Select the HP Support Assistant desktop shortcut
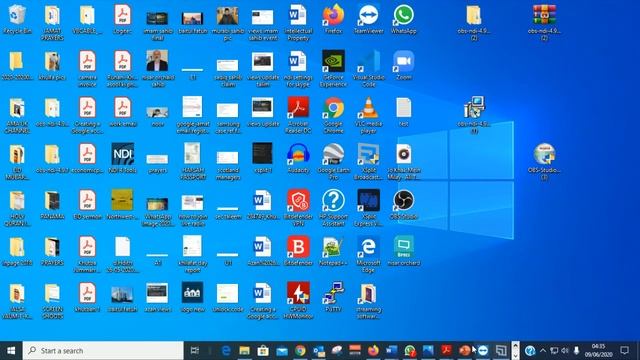 click(x=333, y=208)
